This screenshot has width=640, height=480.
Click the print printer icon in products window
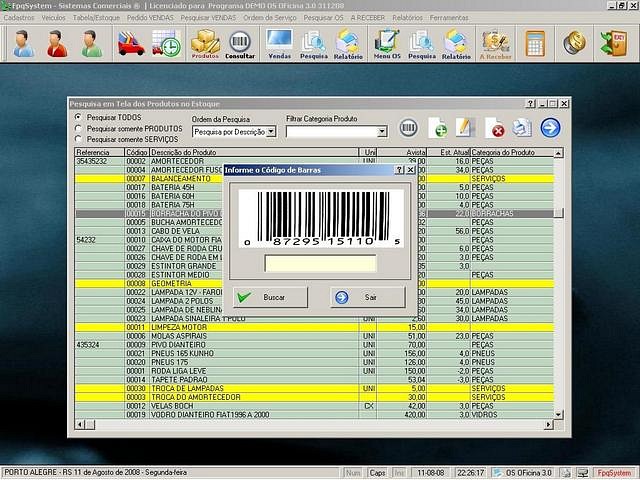click(x=522, y=127)
